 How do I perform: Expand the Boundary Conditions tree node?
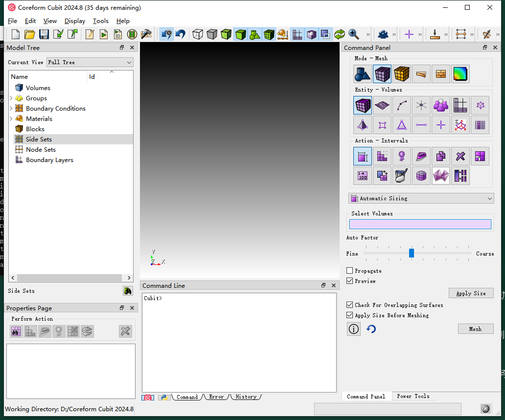[11, 108]
